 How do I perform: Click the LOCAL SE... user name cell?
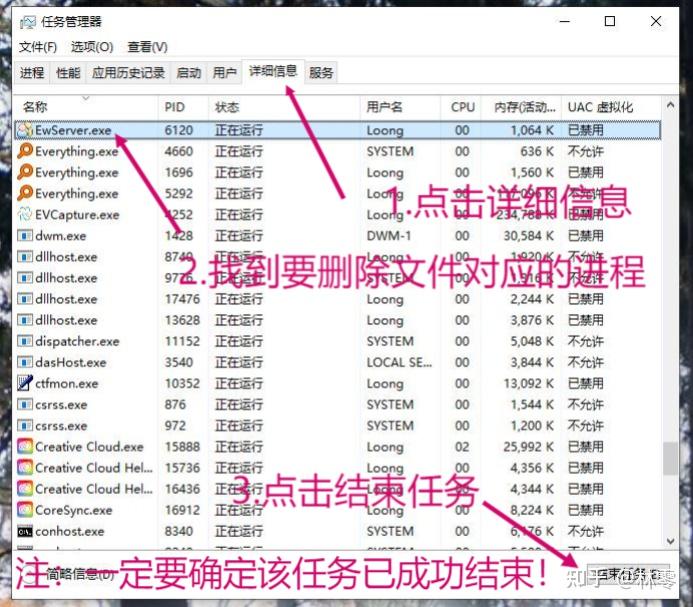399,363
